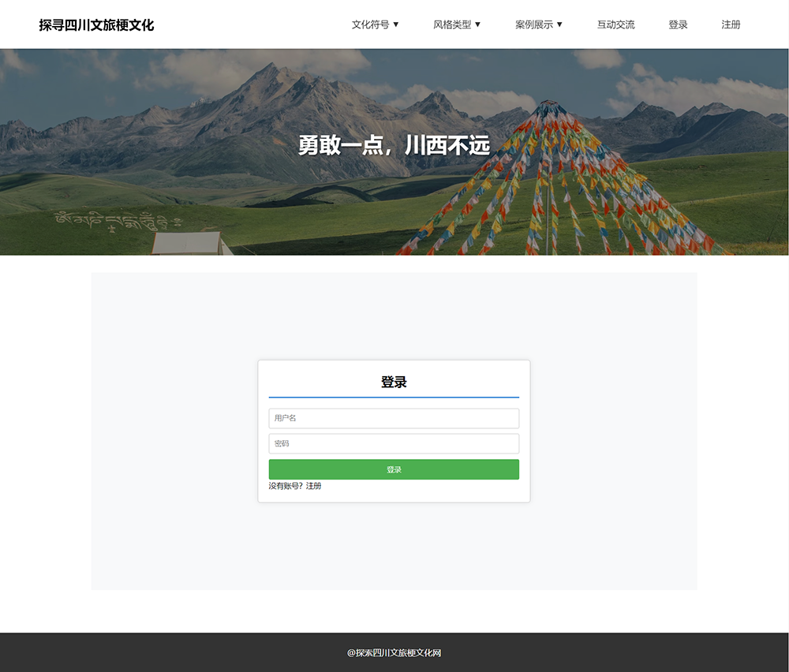Click the site title 探寻四川文旅梗文化
The height and width of the screenshot is (672, 789).
pyautogui.click(x=96, y=25)
